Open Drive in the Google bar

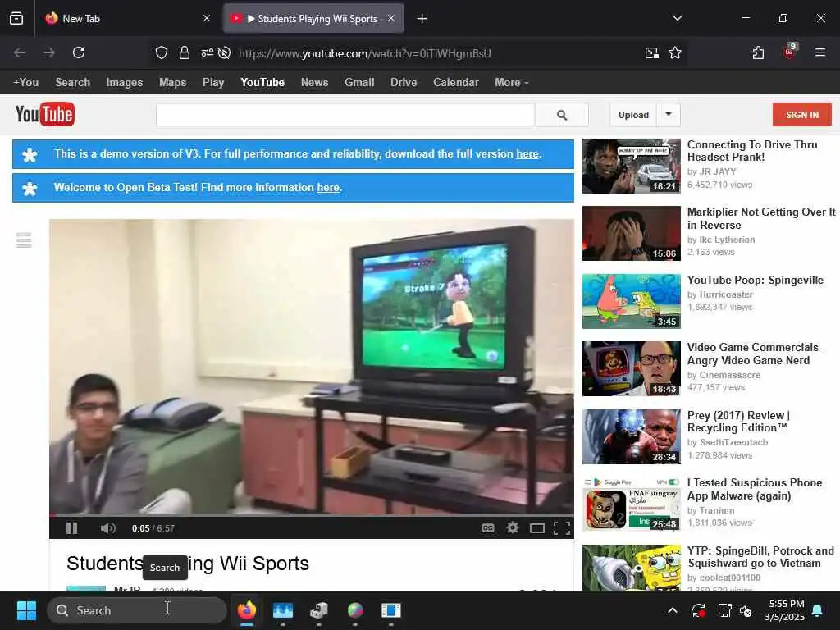[404, 83]
